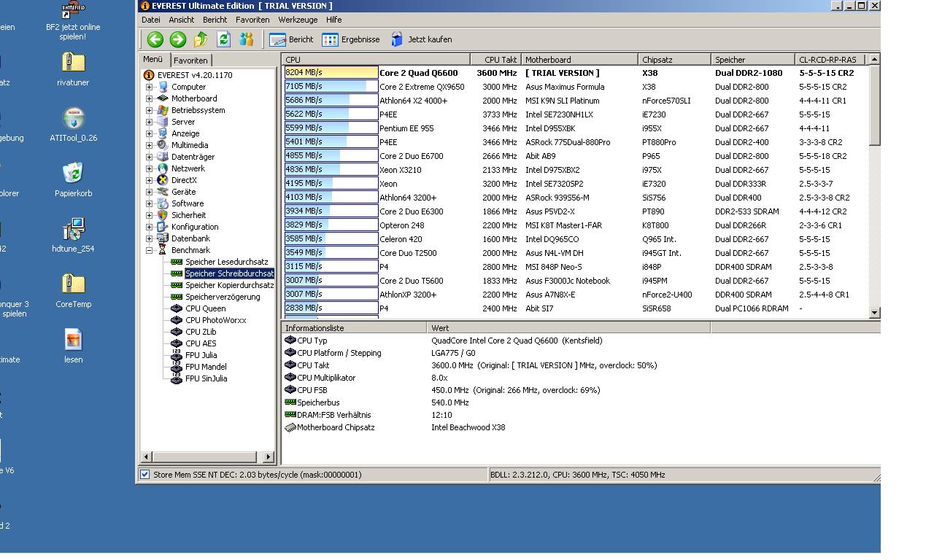
Task: Select the 5686 MB/s Athlon64 X2 bar
Action: click(x=331, y=101)
